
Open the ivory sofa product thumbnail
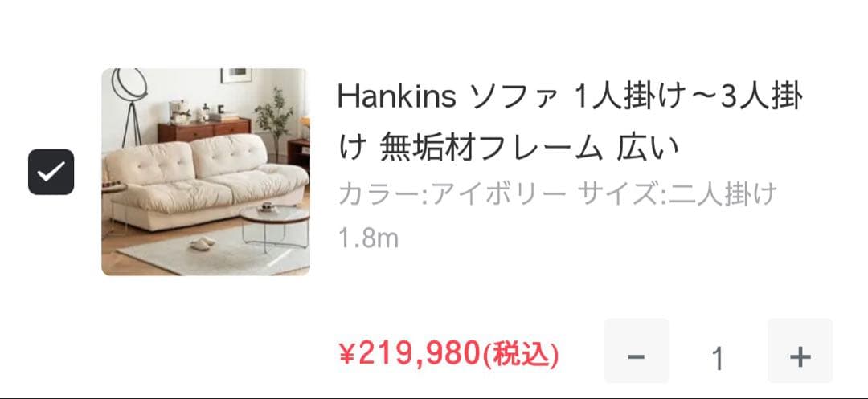pyautogui.click(x=206, y=172)
